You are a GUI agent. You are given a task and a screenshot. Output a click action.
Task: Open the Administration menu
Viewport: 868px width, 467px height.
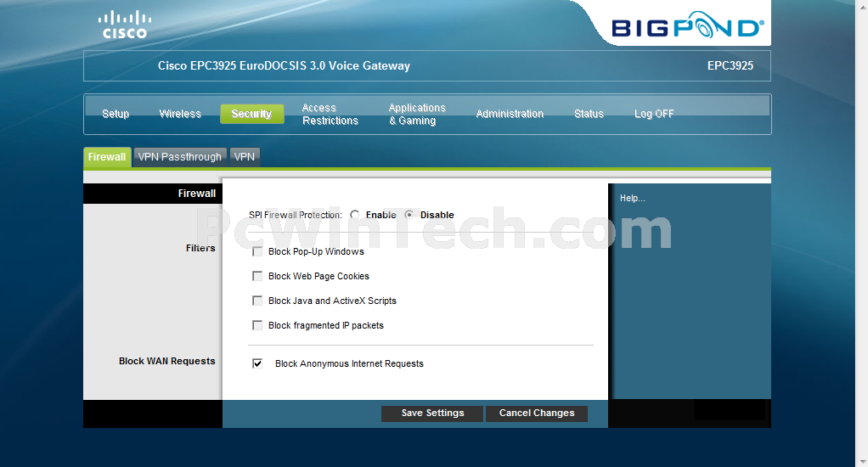[510, 114]
